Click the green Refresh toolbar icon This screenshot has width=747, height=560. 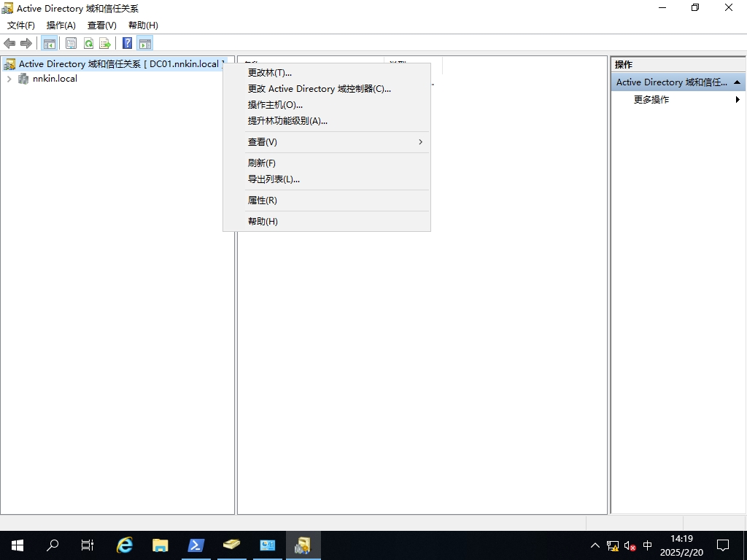coord(88,43)
